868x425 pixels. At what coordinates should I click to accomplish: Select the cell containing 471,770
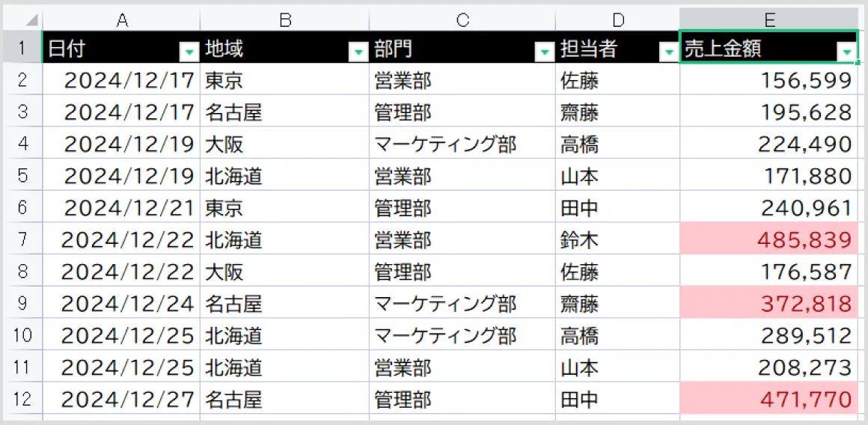coord(768,398)
